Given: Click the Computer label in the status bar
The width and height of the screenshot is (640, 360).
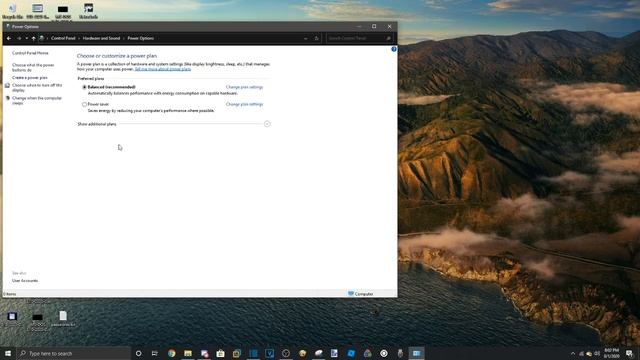Looking at the screenshot, I should [364, 294].
